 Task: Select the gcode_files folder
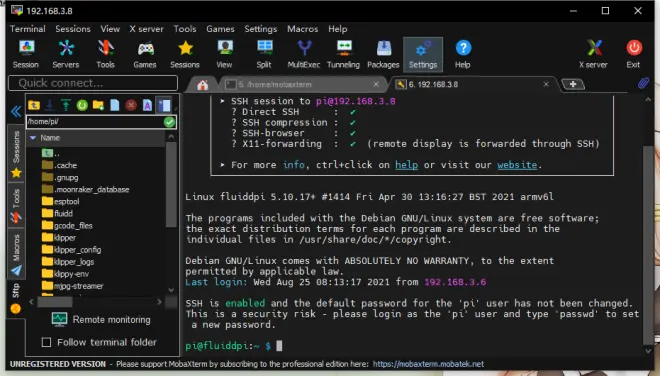(67, 226)
